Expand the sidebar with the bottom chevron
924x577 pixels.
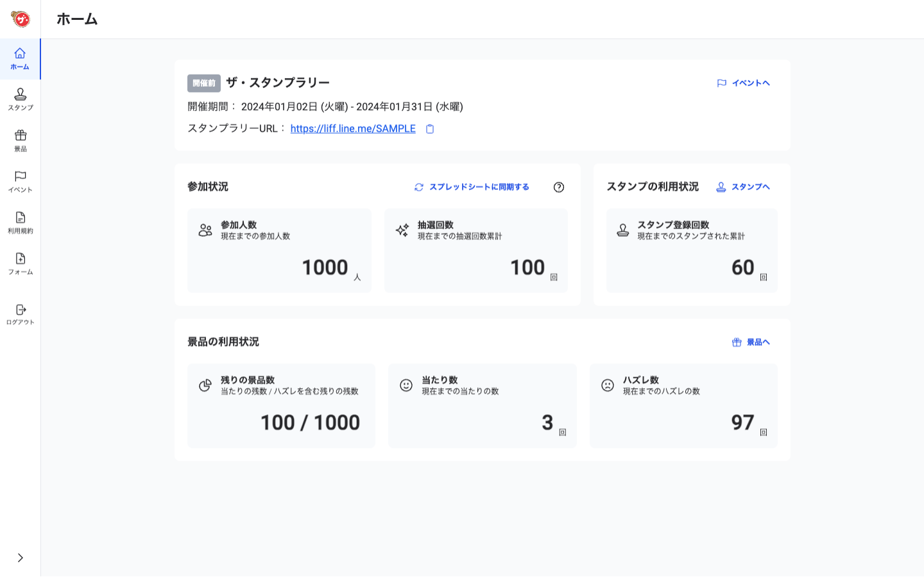pyautogui.click(x=20, y=558)
